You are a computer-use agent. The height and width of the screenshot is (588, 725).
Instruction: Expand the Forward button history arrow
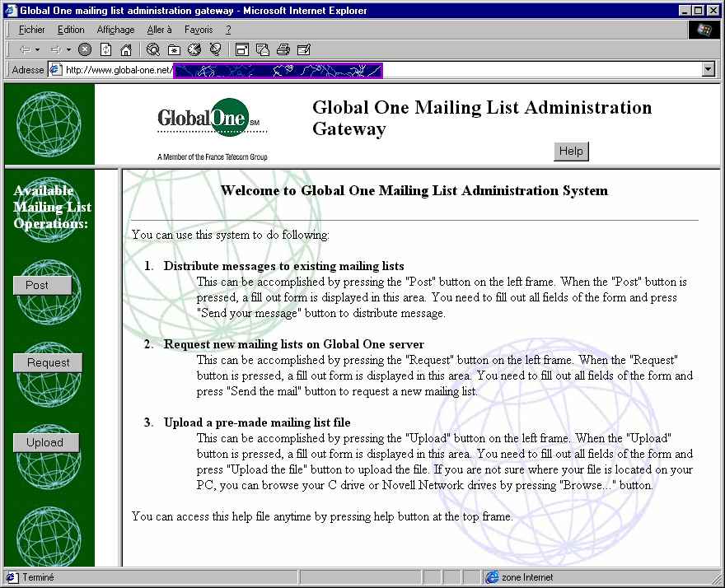coord(68,49)
